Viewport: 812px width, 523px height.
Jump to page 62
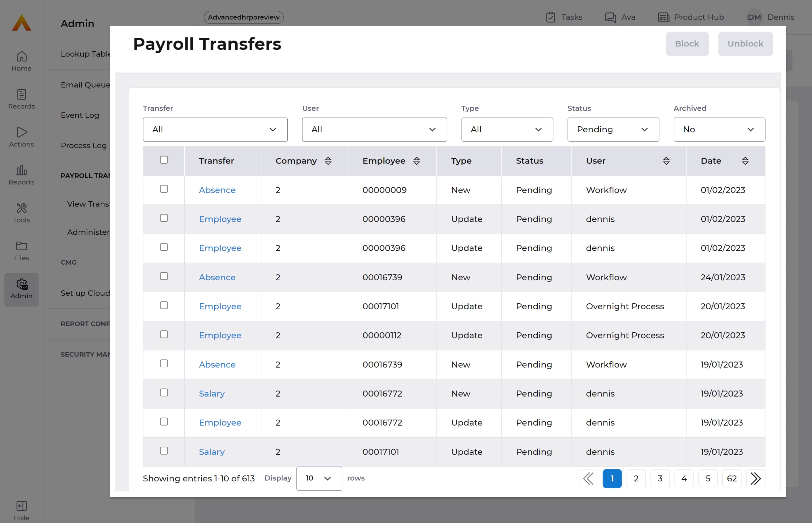tap(732, 479)
